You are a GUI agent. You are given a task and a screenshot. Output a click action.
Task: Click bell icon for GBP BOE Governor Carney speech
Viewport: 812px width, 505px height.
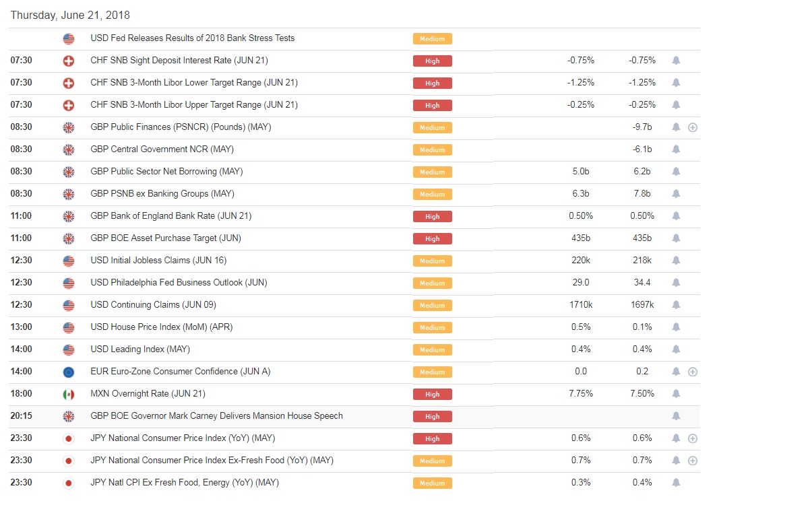[676, 416]
